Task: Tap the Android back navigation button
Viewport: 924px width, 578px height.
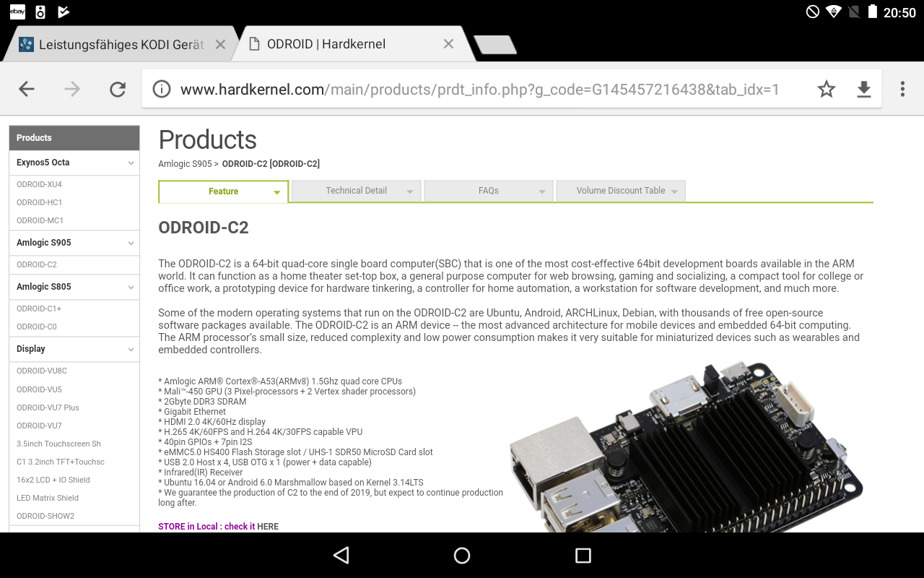Action: tap(341, 555)
